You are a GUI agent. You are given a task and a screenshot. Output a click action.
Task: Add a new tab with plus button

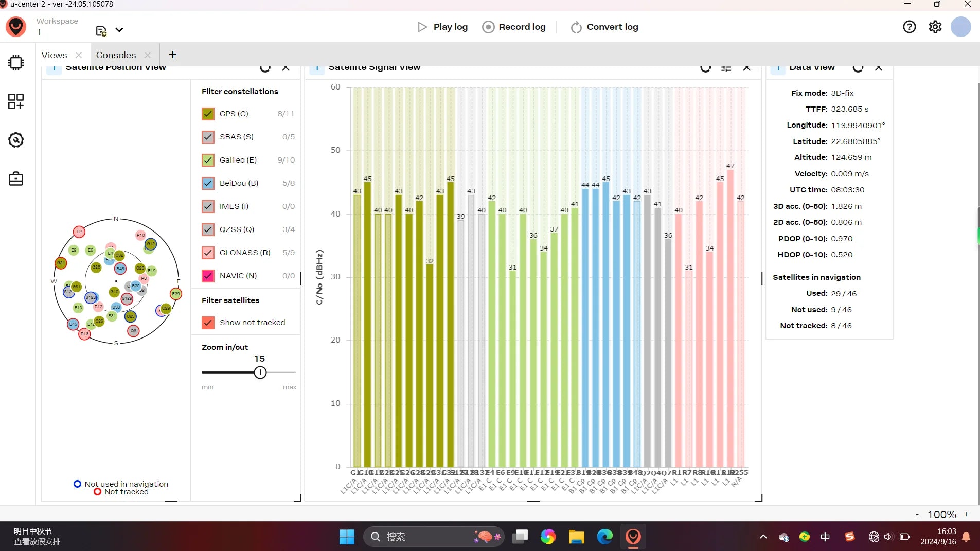(173, 55)
